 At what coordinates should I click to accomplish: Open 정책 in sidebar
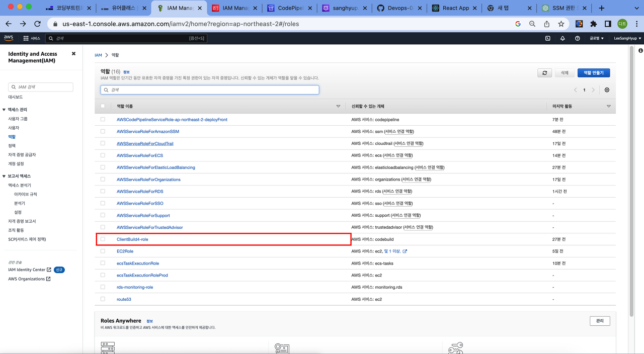(12, 146)
